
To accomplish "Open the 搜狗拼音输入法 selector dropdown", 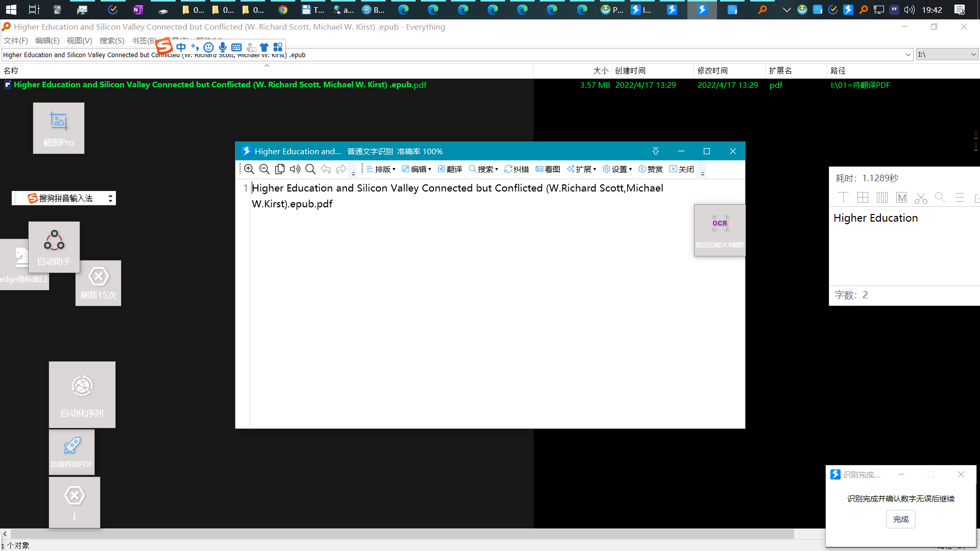I will pyautogui.click(x=110, y=198).
